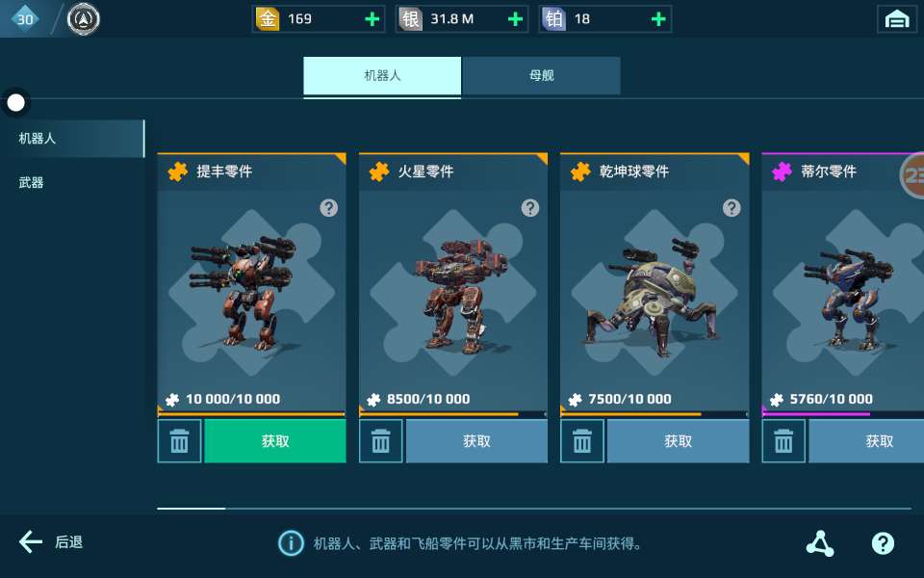Open the network share triangle icon
Viewport: 924px width, 578px height.
[820, 543]
